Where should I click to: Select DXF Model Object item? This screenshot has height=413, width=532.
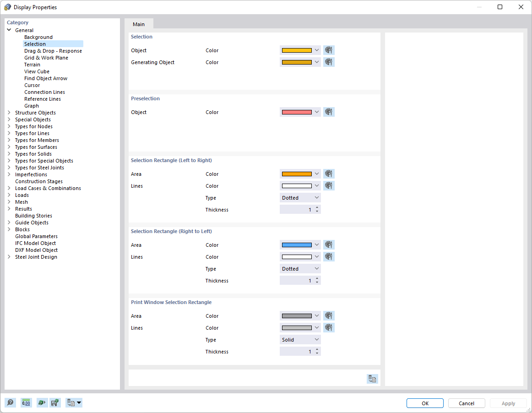point(36,250)
